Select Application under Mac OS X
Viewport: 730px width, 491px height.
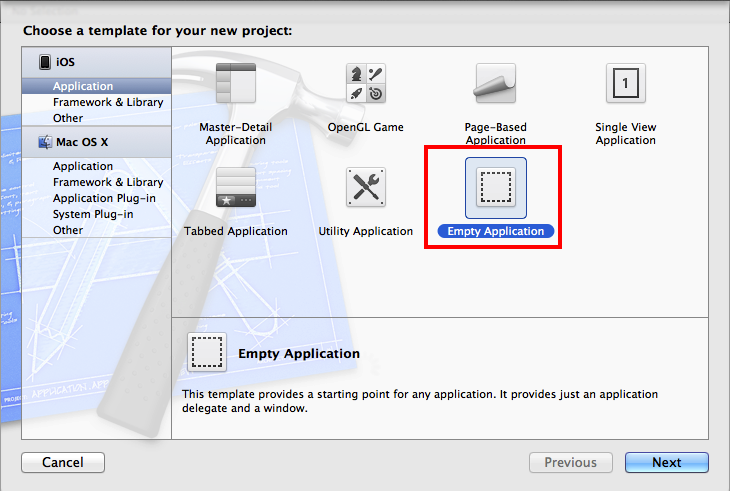(x=96, y=166)
